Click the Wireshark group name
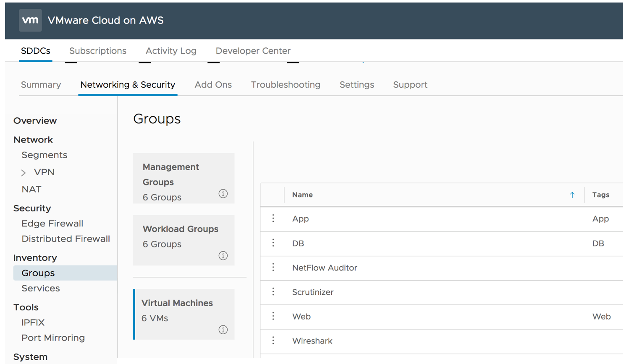Viewport: 629px width, 364px height. tap(312, 341)
